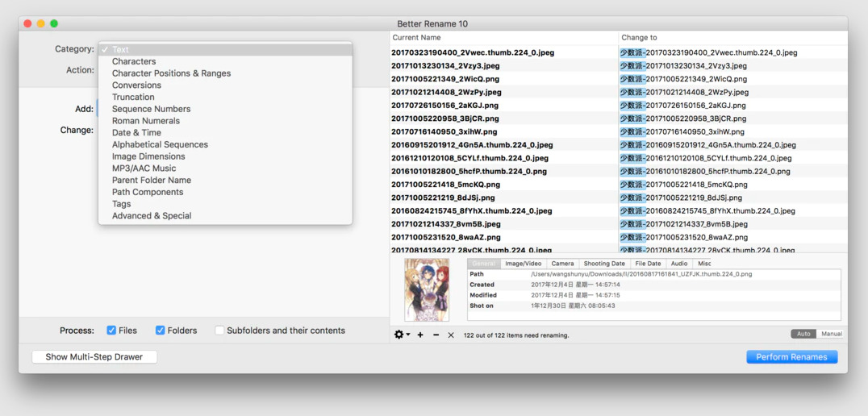Click the Change to column header
Screen dimensions: 868x416
(733, 38)
